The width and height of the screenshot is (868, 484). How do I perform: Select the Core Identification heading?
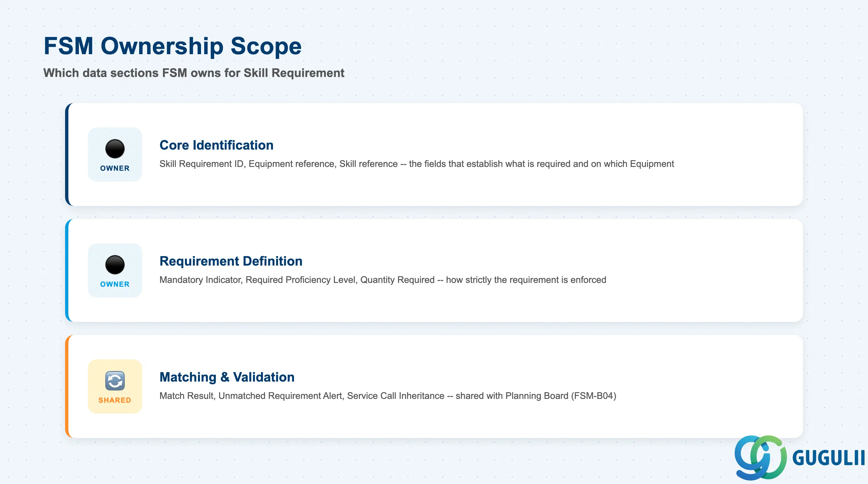(x=216, y=145)
